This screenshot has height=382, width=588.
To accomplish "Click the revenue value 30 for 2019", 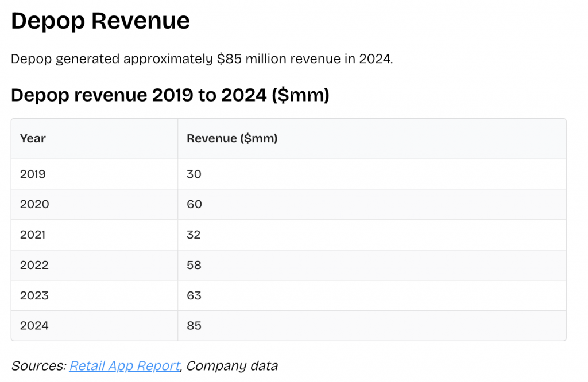I will 194,174.
